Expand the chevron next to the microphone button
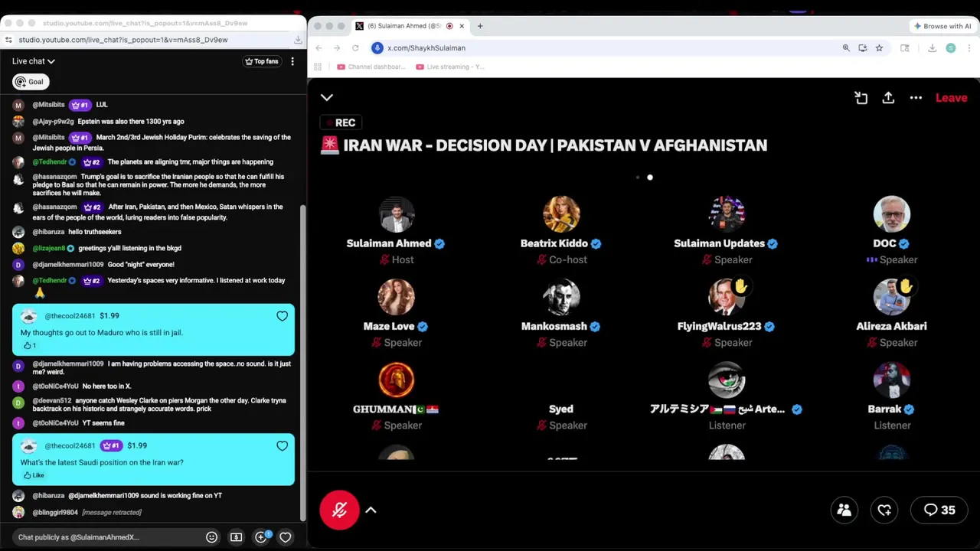Screen dimensions: 980x551 tap(371, 510)
